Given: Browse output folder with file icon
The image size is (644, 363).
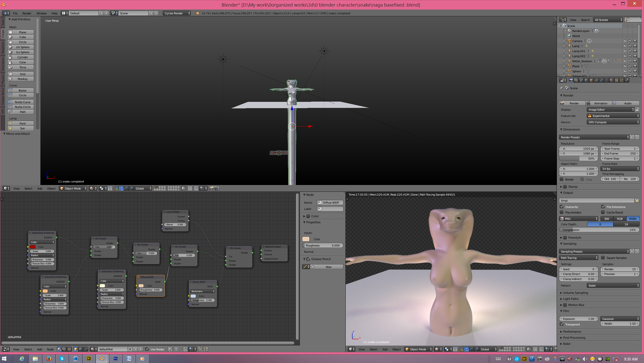Looking at the screenshot, I should [637, 200].
